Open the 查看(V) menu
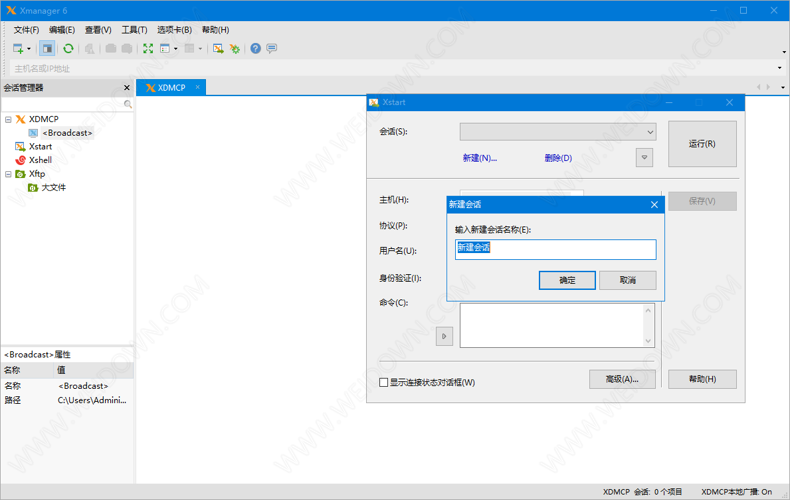Image resolution: width=790 pixels, height=500 pixels. tap(98, 30)
